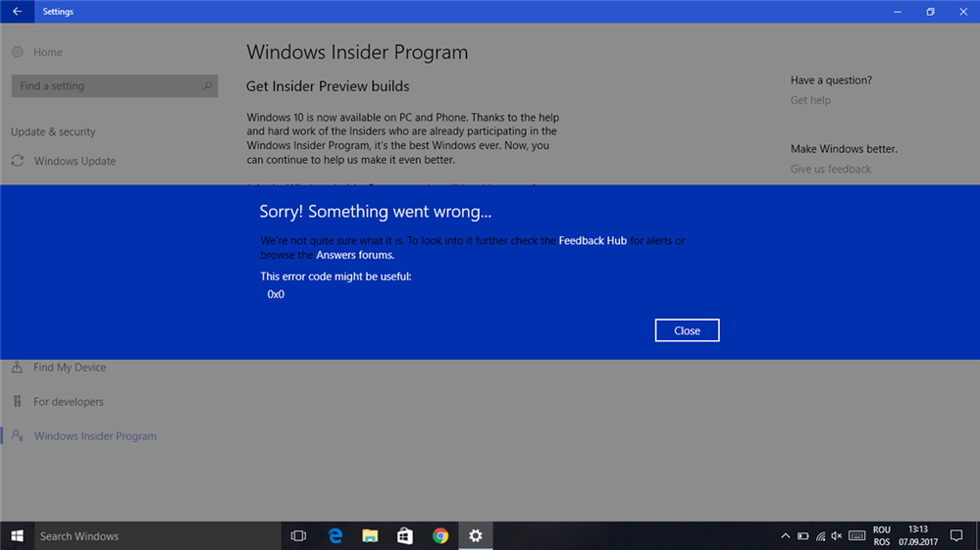980x550 pixels.
Task: Click the Update & security heading
Action: click(x=53, y=131)
